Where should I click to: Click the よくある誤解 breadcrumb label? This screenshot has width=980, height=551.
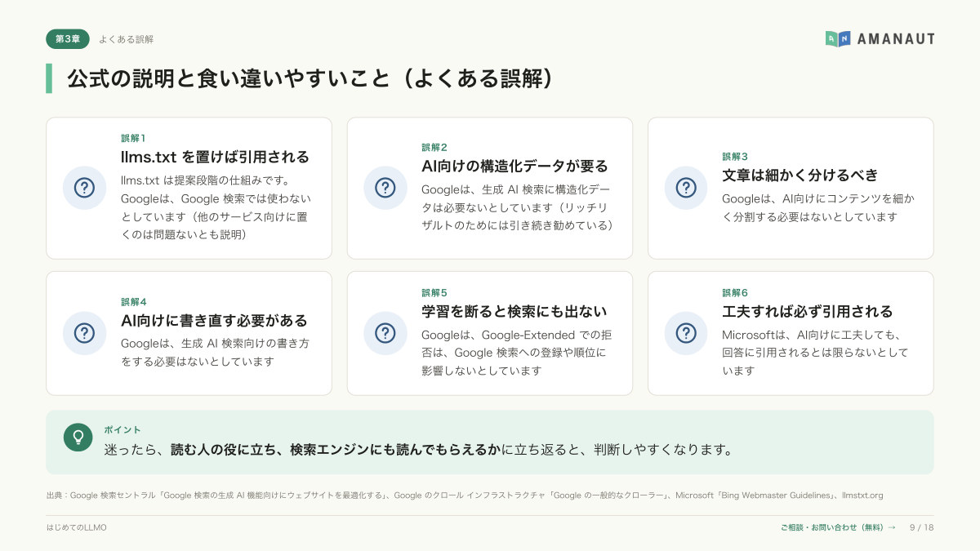[126, 39]
